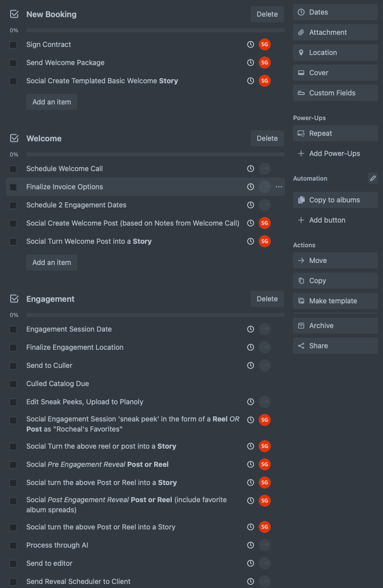The image size is (383, 588).
Task: Click the clock icon on Schedule Welcome Call
Action: coord(250,169)
